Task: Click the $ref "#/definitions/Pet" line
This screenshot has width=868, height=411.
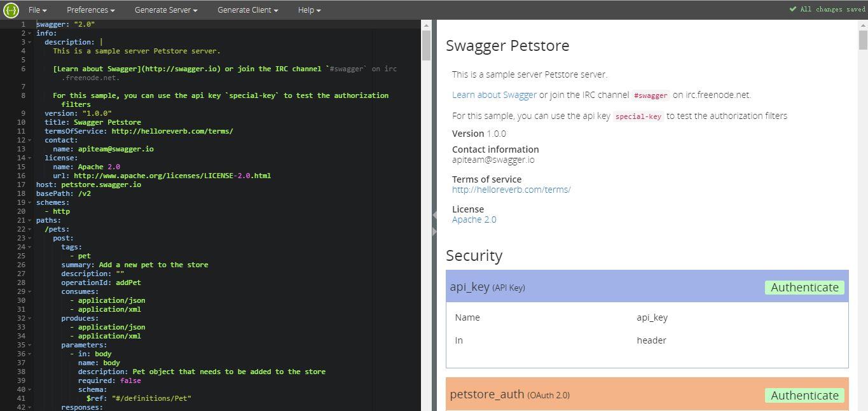Action: click(x=139, y=398)
